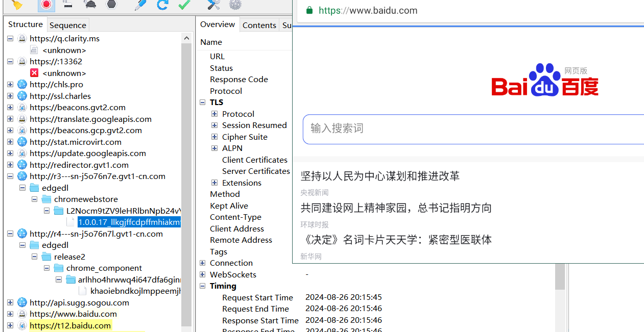Open headline 共同建设网上精神家园，总书记指明方向

(396, 208)
